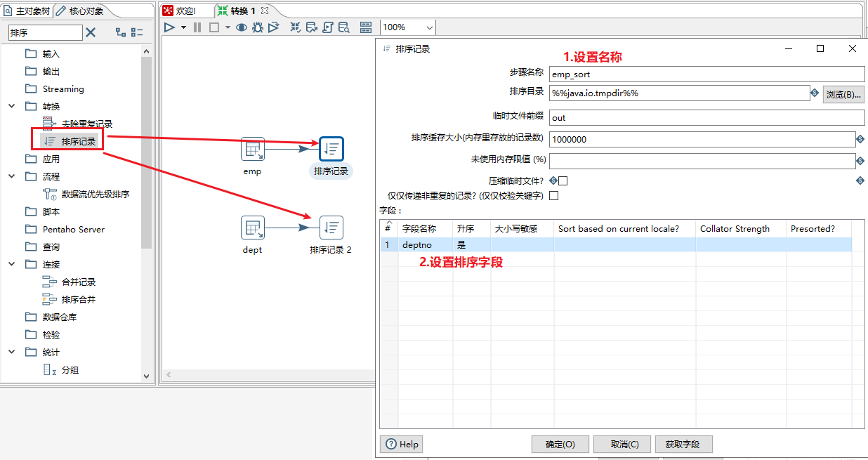The width and height of the screenshot is (868, 460).
Task: Click the 排序目录 field
Action: click(680, 93)
